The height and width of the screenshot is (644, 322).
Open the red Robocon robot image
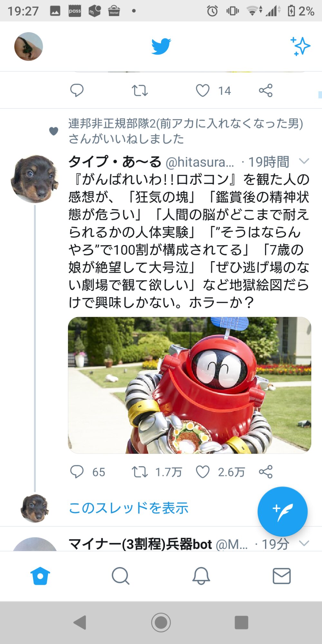[189, 385]
